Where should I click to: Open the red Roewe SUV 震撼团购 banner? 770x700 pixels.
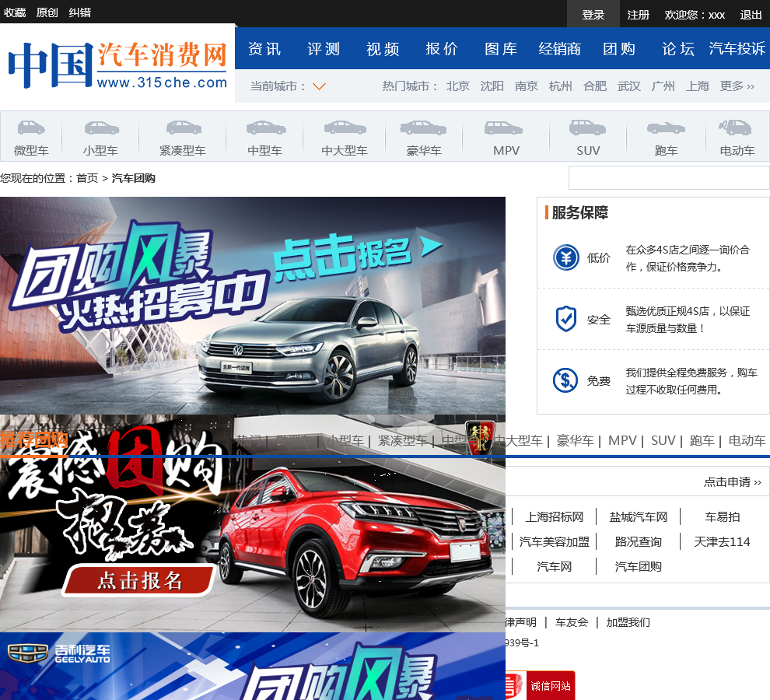tap(253, 523)
